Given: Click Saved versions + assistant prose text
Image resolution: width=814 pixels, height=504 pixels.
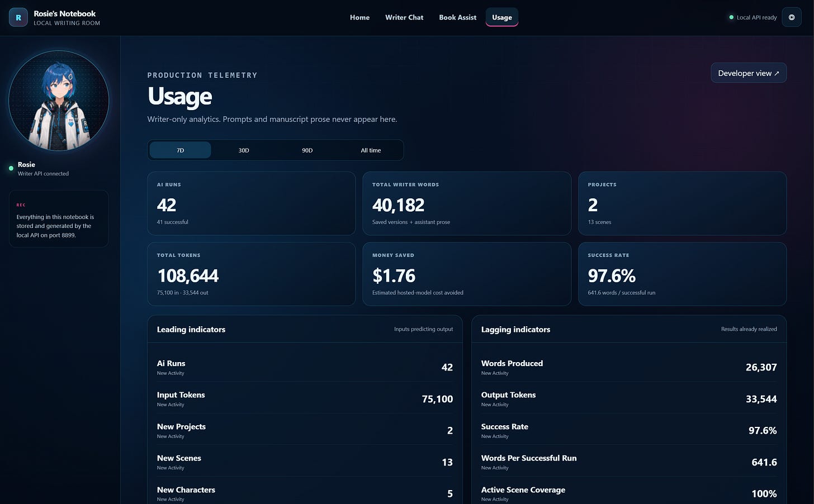Looking at the screenshot, I should pyautogui.click(x=411, y=222).
